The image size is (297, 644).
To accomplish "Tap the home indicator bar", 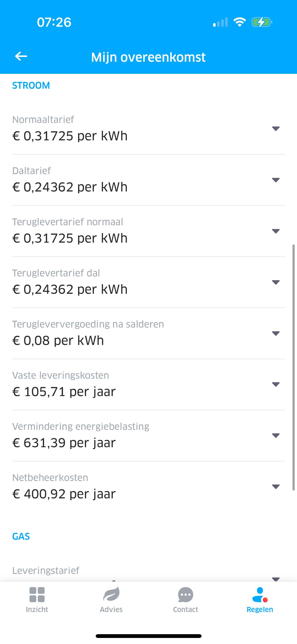I will coord(148,636).
